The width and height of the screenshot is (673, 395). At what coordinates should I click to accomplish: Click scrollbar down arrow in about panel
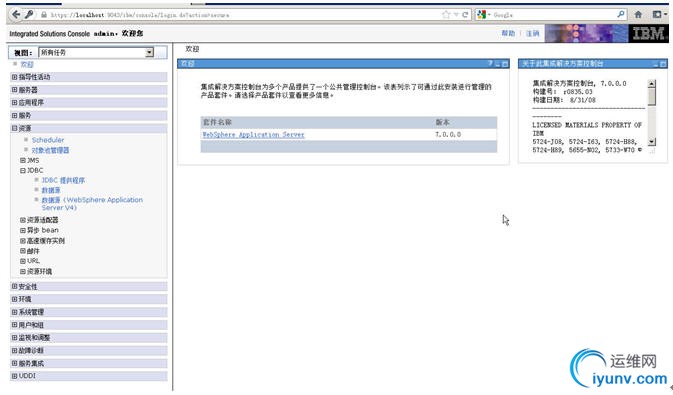coord(652,141)
